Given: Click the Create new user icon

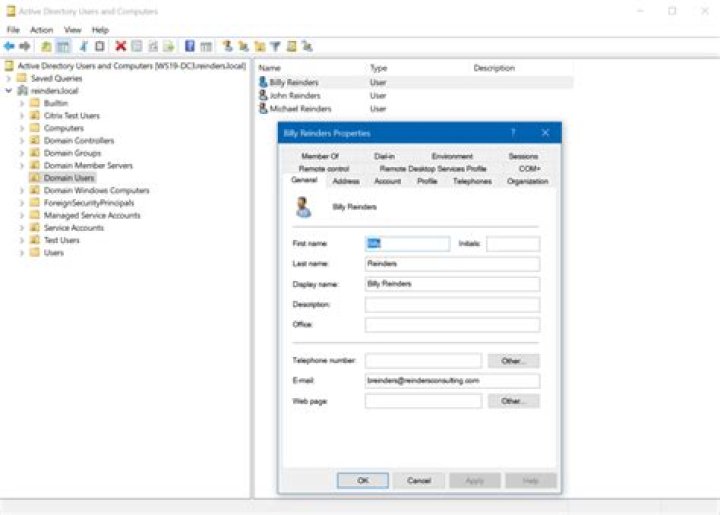Looking at the screenshot, I should 227,46.
